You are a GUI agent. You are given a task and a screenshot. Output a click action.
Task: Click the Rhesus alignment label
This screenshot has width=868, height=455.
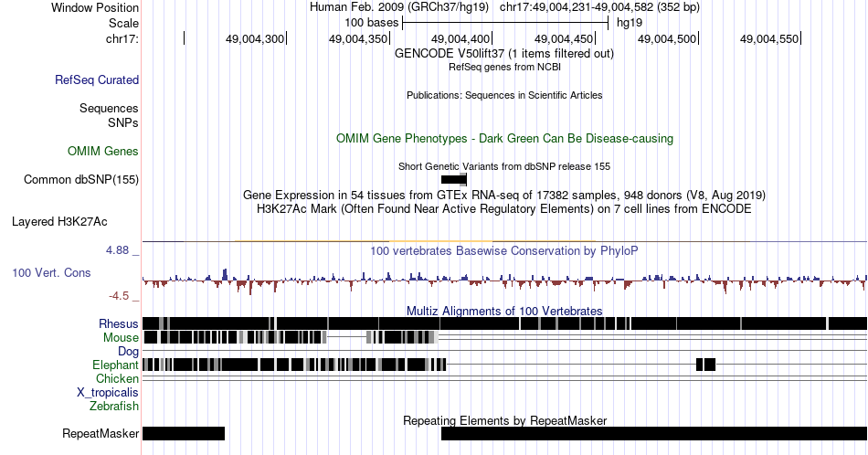pyautogui.click(x=118, y=323)
